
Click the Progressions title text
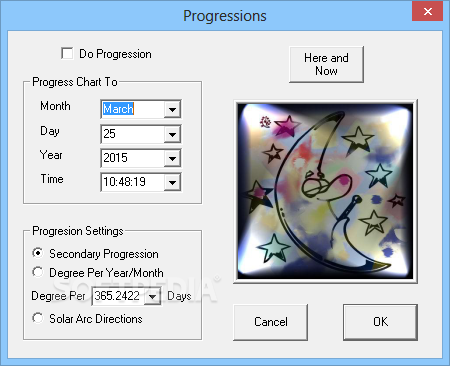pyautogui.click(x=225, y=16)
